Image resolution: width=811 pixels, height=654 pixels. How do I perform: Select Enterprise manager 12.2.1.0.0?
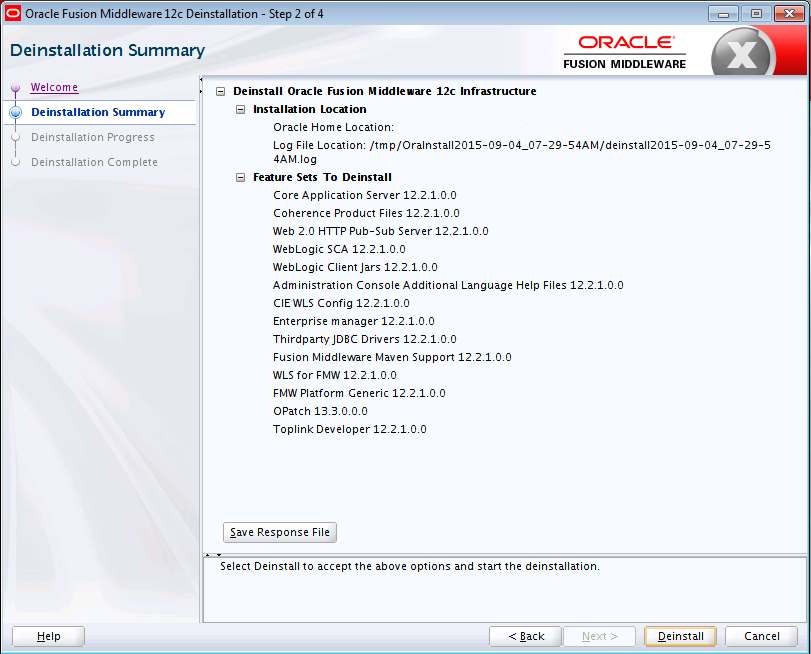tap(354, 321)
